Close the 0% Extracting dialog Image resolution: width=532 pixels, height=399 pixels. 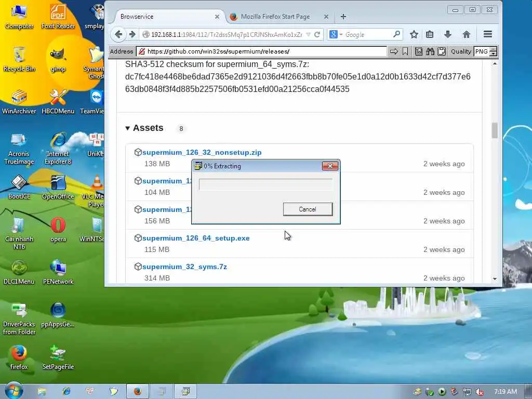330,166
